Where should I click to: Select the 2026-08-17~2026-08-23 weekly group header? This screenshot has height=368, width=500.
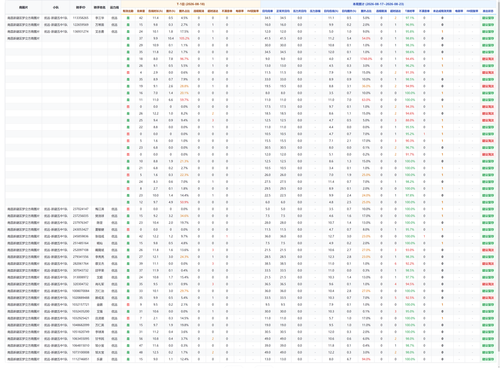tap(378, 4)
